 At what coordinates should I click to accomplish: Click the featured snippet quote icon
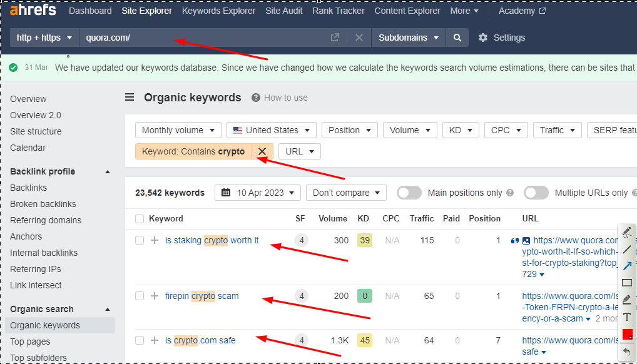pos(515,241)
